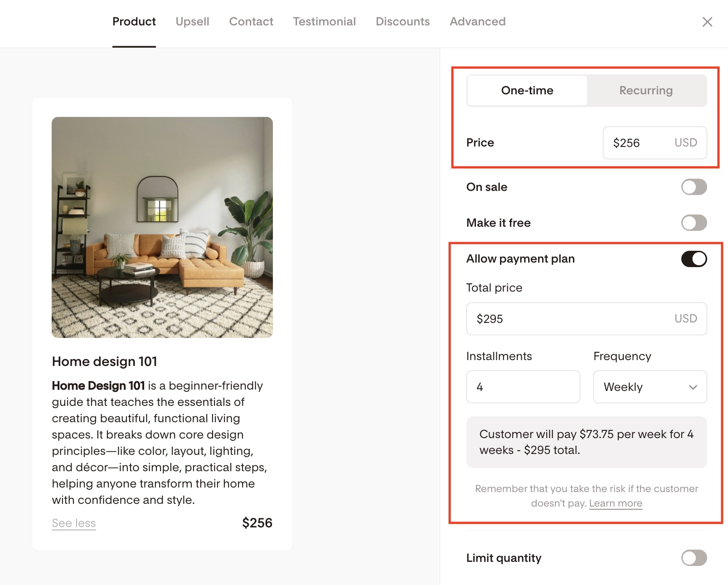This screenshot has width=728, height=585.
Task: Toggle the Limit quantity switch
Action: 694,558
